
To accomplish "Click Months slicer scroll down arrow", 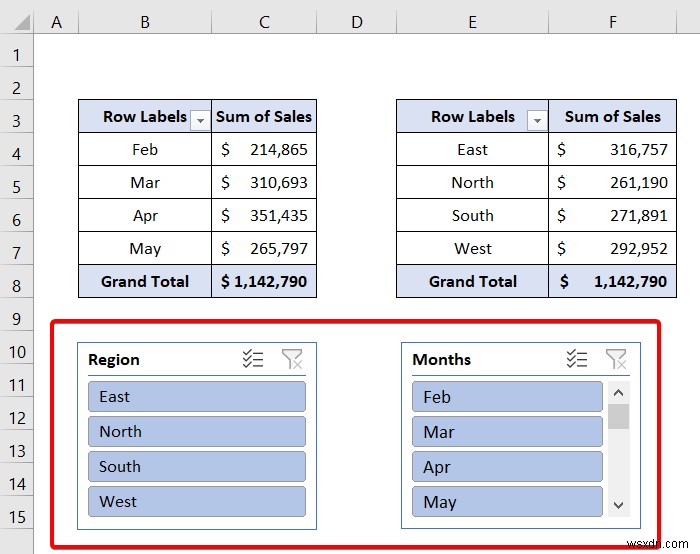I will click(x=618, y=505).
